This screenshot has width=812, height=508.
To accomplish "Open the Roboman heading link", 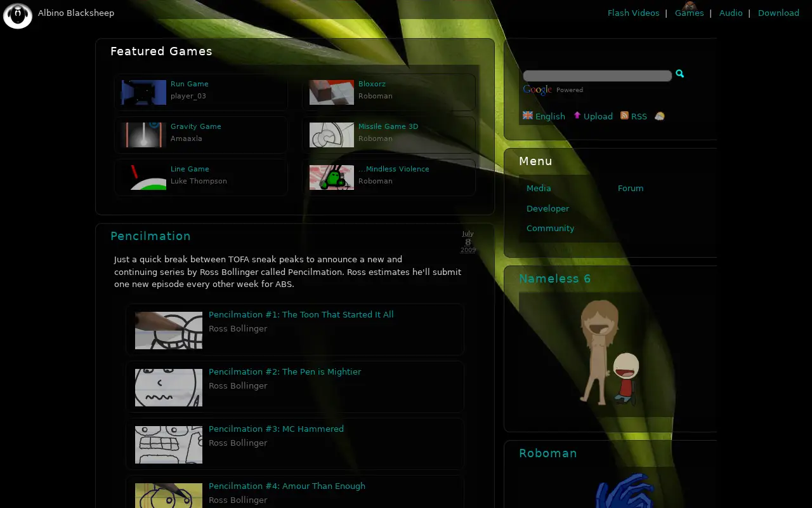I will coord(548,453).
